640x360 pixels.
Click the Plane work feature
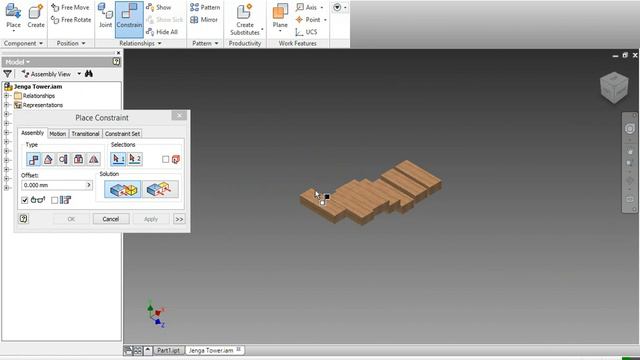coord(280,17)
